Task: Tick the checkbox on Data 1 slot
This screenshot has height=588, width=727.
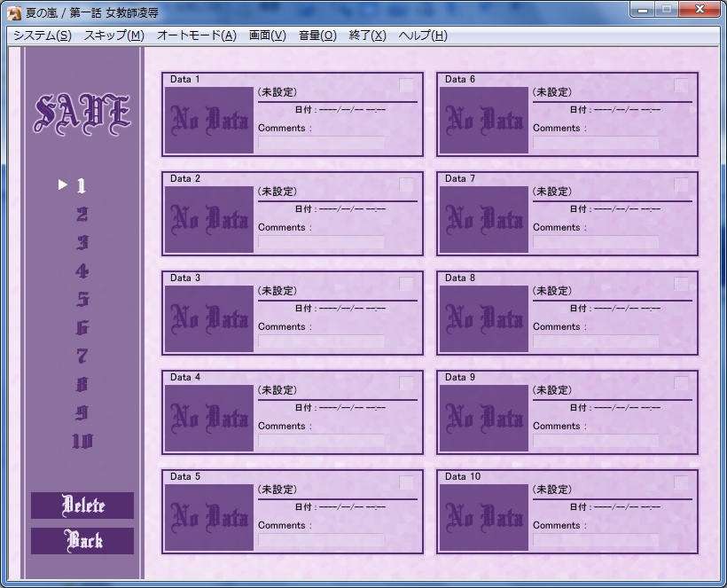Action: (x=406, y=85)
